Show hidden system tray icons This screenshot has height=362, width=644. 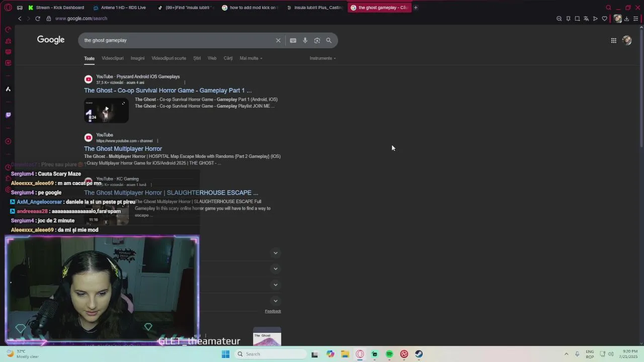click(x=566, y=354)
